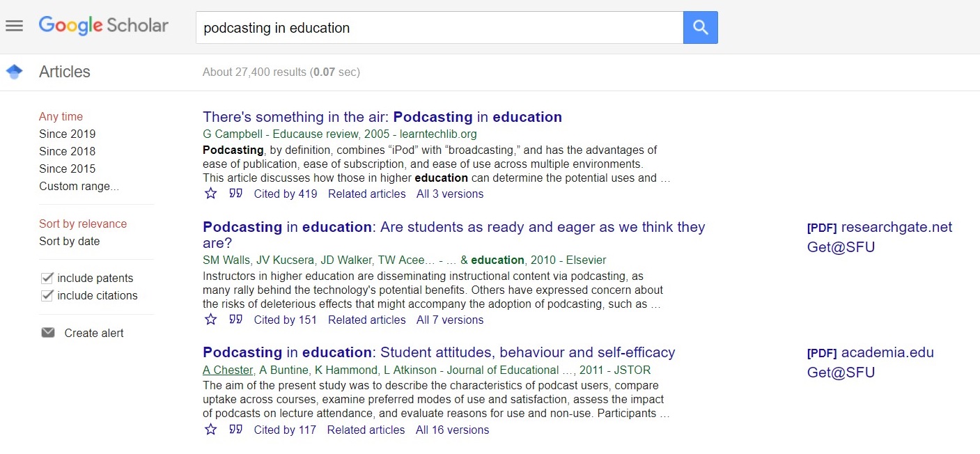Open citation options for the second result
Viewport: 980px width, 454px height.
pos(235,319)
